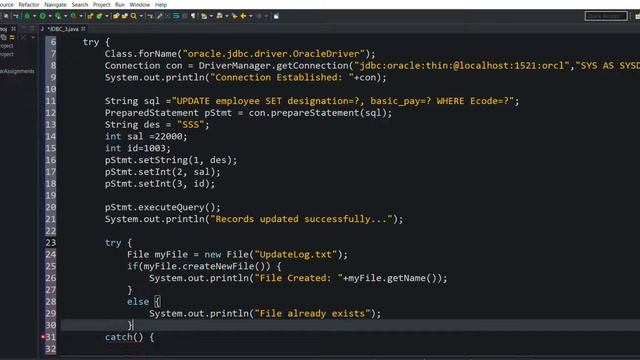
Task: Click line number 20 in the gutter
Action: 51,207
